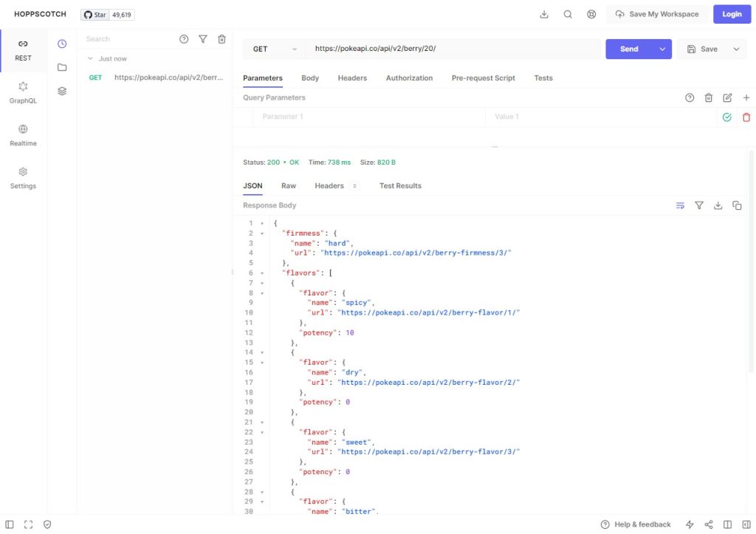This screenshot has height=534, width=756.
Task: Open Collections folder icon
Action: (x=62, y=67)
